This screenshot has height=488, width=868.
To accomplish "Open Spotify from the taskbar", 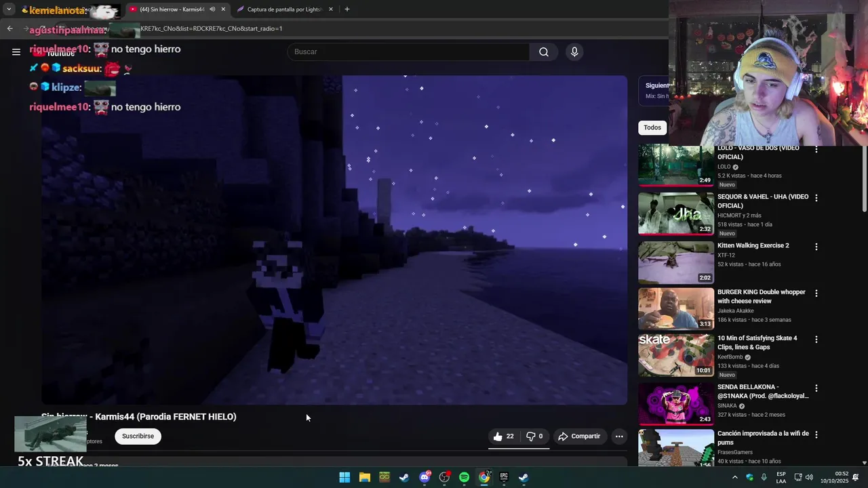I will pos(464,477).
